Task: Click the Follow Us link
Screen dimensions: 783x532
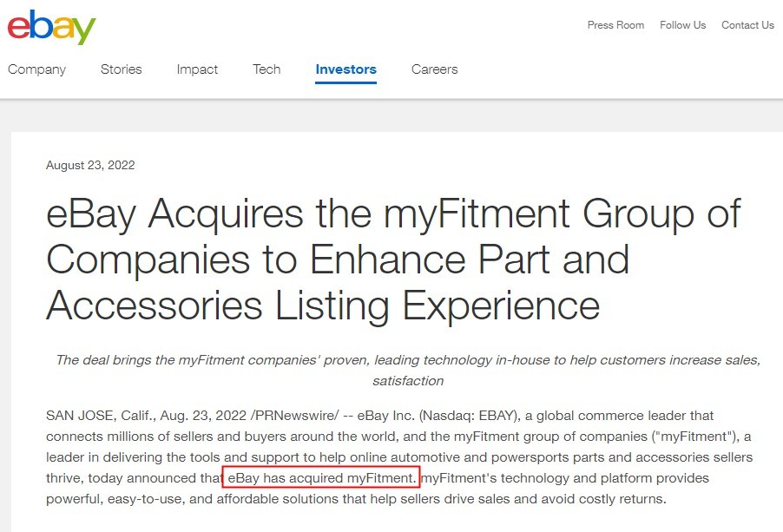Action: [x=682, y=25]
